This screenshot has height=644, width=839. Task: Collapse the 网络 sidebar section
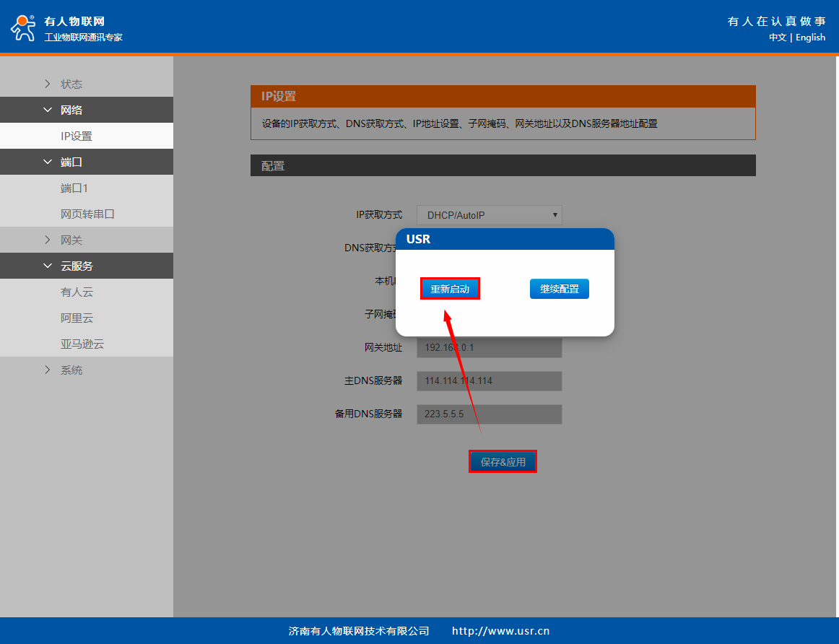(71, 110)
